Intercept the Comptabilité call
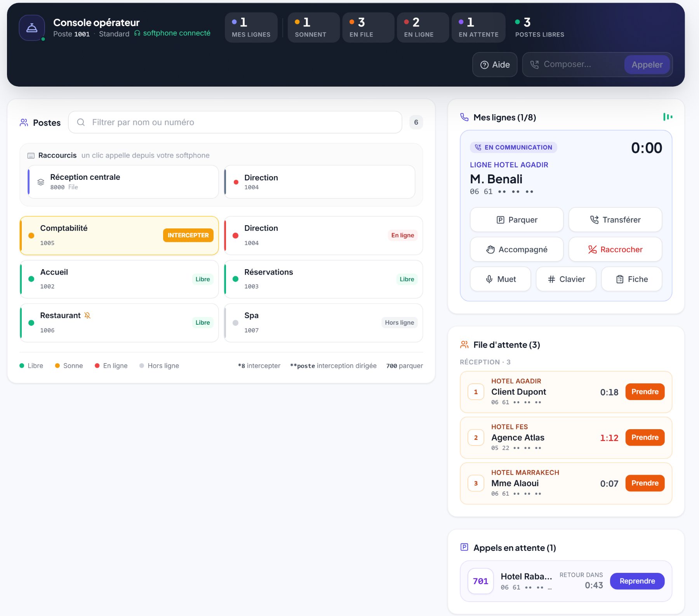This screenshot has height=616, width=699. 188,235
